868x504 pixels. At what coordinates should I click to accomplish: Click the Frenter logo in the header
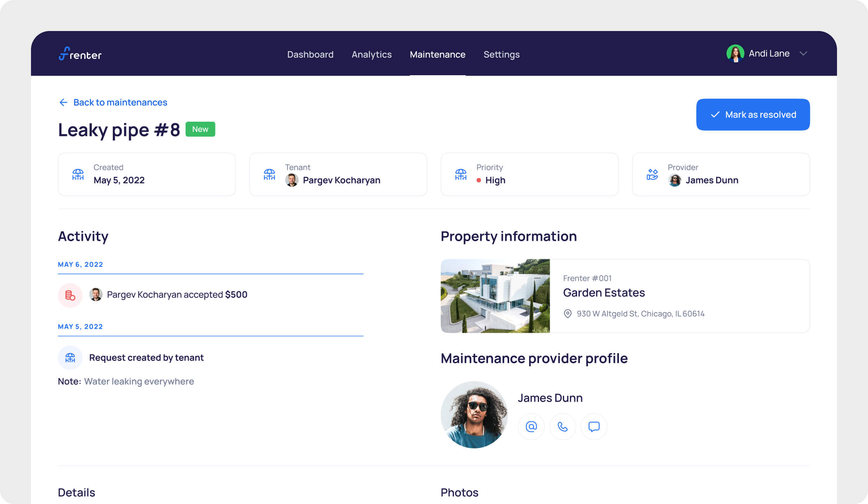click(x=80, y=54)
